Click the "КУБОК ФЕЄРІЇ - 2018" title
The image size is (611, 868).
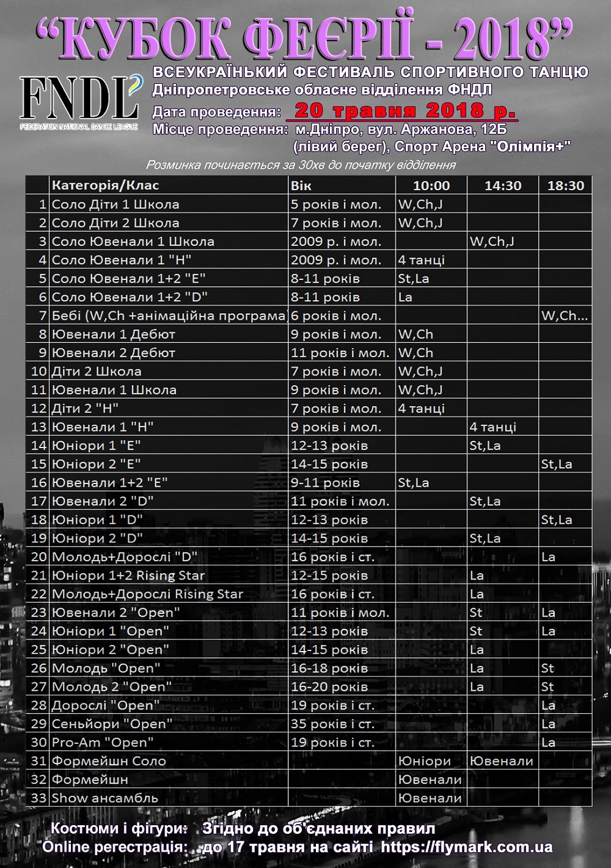[305, 37]
